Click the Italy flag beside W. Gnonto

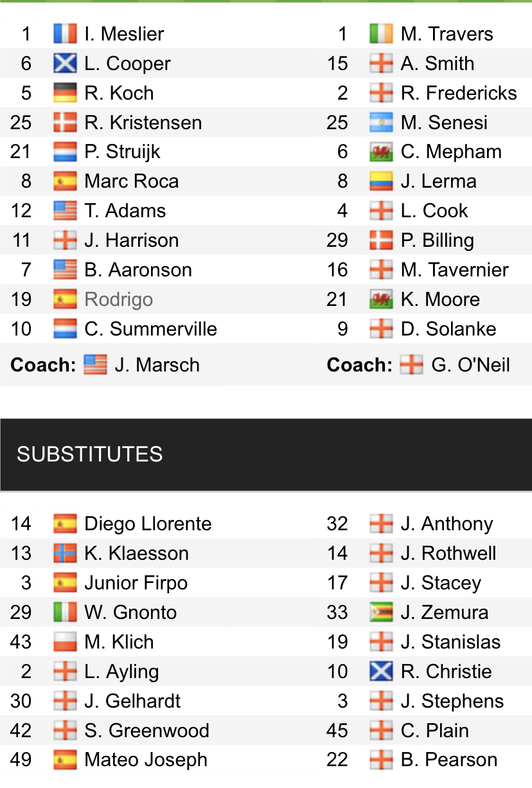click(65, 613)
